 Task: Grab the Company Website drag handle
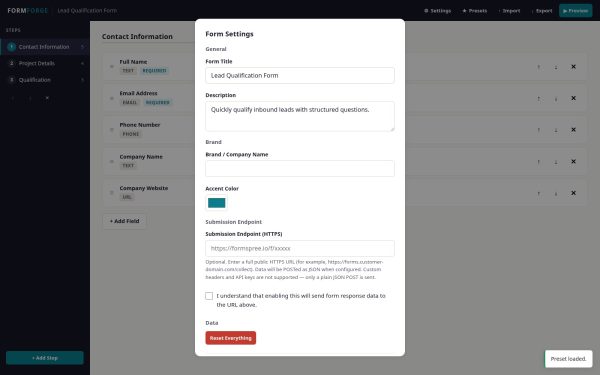tap(112, 193)
